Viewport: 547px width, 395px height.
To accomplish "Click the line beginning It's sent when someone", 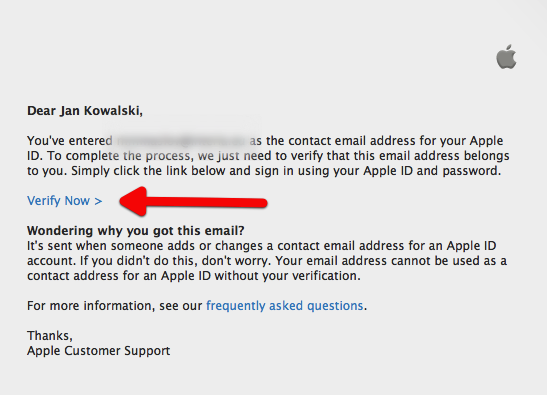I will click(262, 246).
